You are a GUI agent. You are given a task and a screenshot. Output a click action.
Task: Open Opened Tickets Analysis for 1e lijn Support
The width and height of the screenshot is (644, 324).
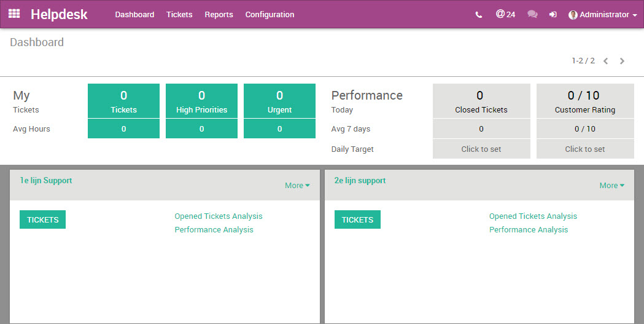[219, 216]
